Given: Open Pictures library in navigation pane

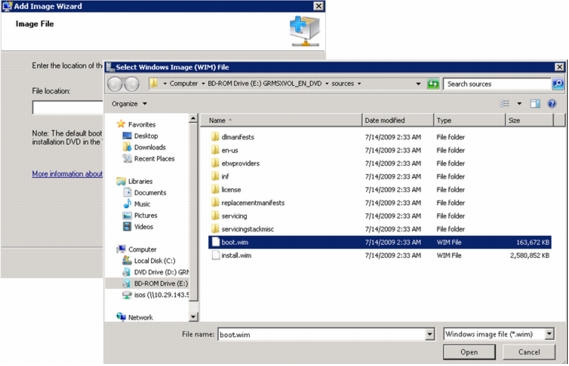Looking at the screenshot, I should point(140,215).
